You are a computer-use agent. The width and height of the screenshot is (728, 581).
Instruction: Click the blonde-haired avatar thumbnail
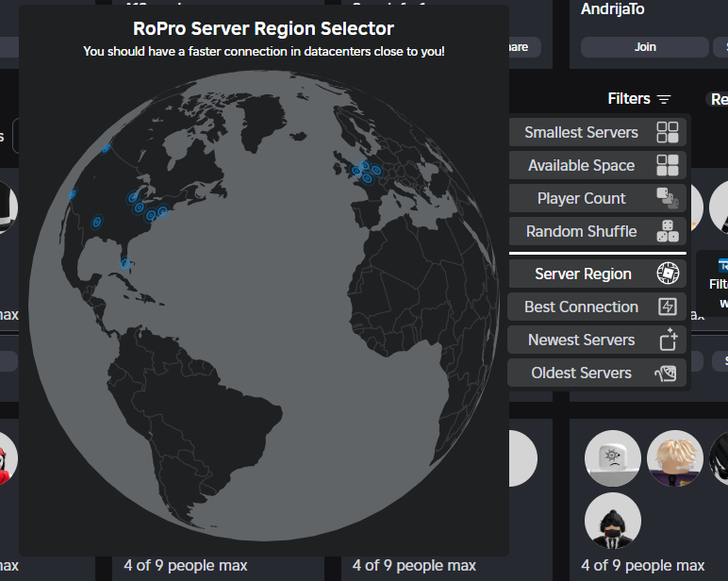pyautogui.click(x=675, y=458)
